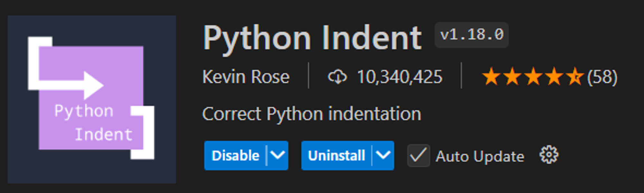Image resolution: width=644 pixels, height=193 pixels.
Task: Click the install count cloud download icon
Action: coord(337,77)
